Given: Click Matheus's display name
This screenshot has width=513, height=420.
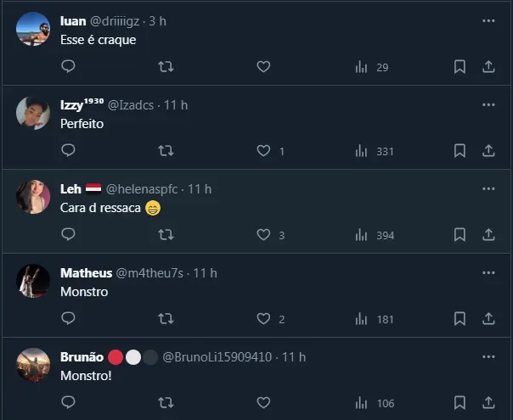Looking at the screenshot, I should click(x=86, y=272).
